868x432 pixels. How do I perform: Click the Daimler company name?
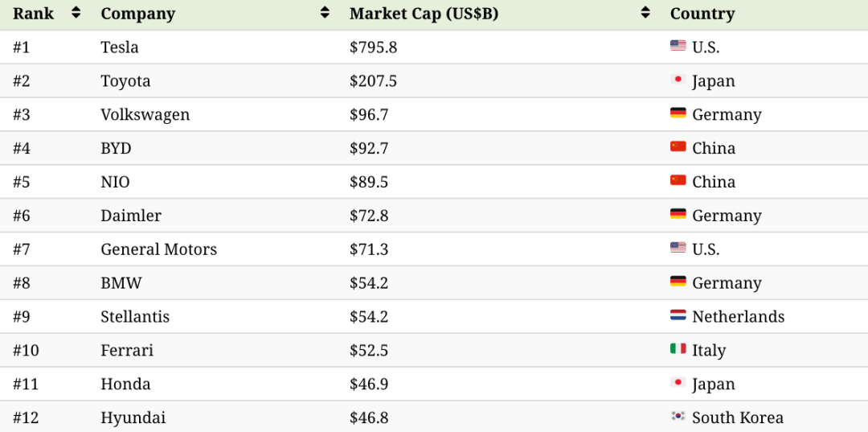coord(130,216)
